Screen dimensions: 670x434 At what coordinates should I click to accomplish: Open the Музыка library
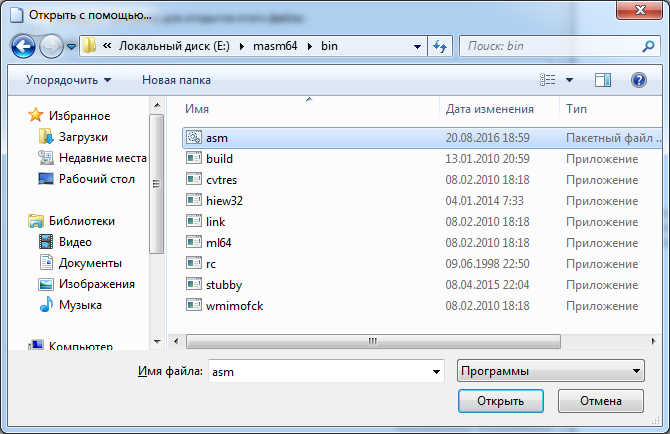coord(80,305)
